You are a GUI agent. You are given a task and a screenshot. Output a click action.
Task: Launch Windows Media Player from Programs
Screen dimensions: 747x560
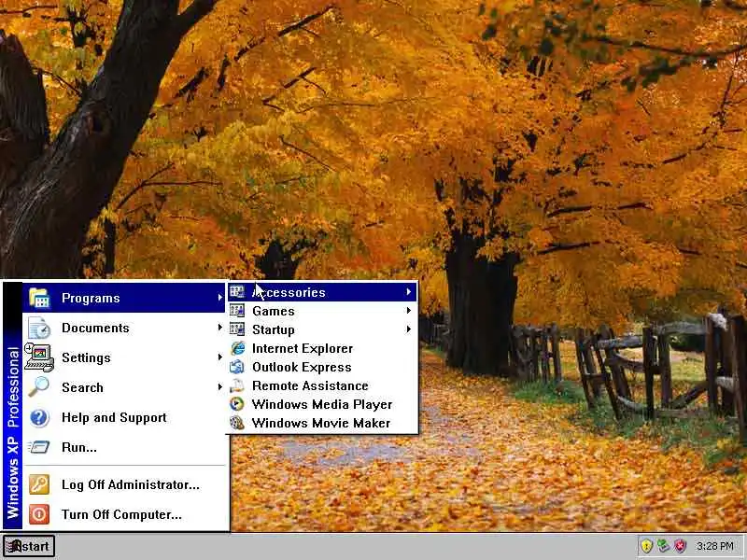pos(322,404)
